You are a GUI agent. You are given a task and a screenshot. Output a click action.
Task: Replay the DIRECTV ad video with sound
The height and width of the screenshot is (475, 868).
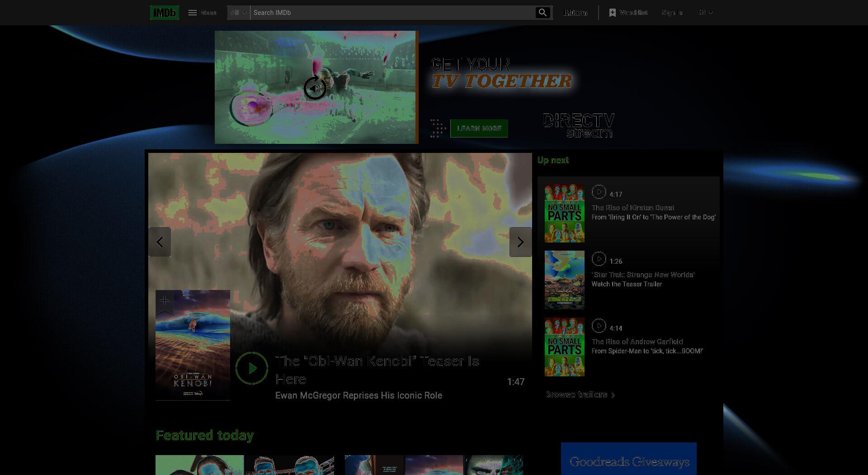point(315,88)
